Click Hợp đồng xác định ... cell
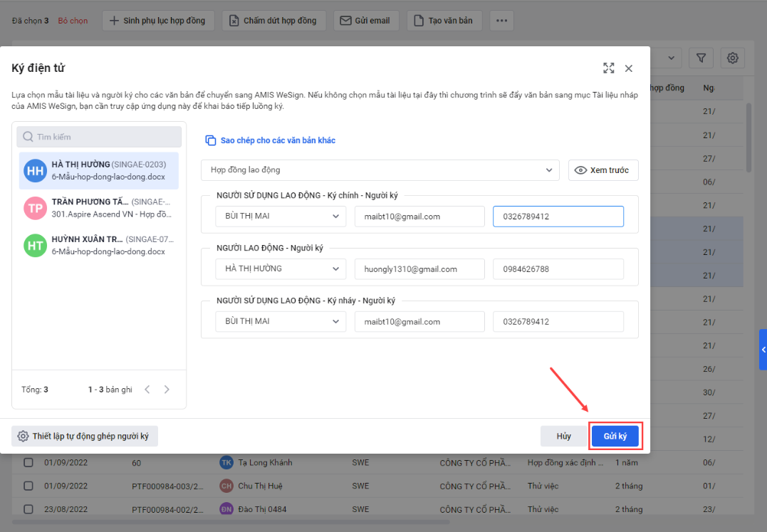This screenshot has height=532, width=767. coord(565,463)
